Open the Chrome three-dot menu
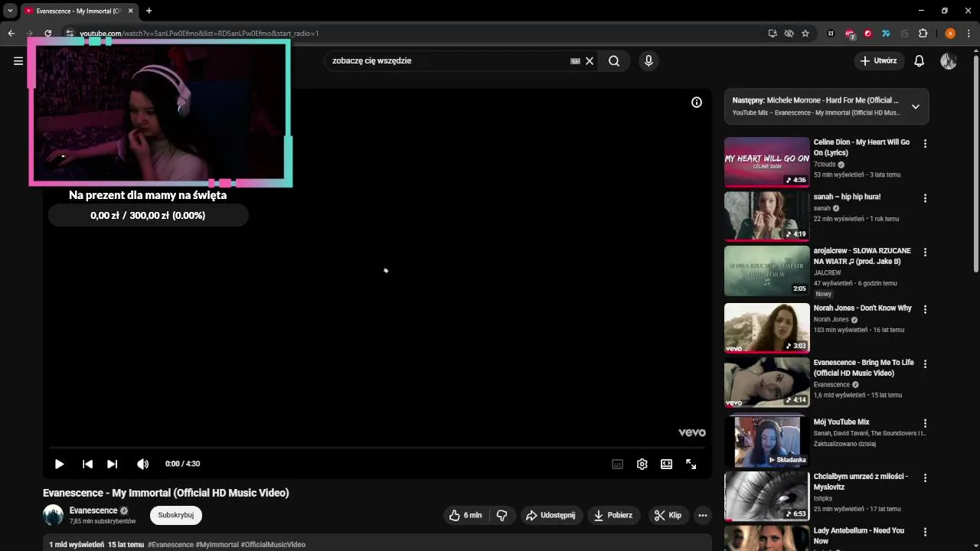This screenshot has width=980, height=551. pos(969,34)
